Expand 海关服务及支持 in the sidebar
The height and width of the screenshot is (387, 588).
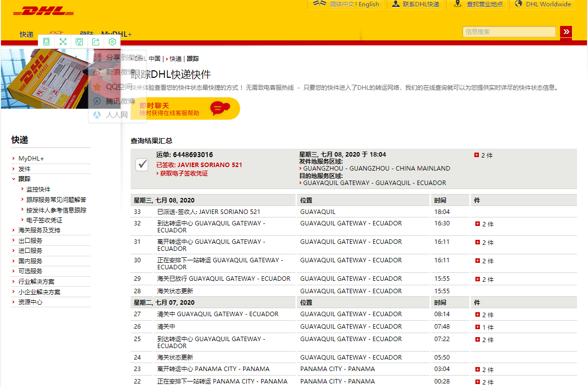click(x=39, y=230)
